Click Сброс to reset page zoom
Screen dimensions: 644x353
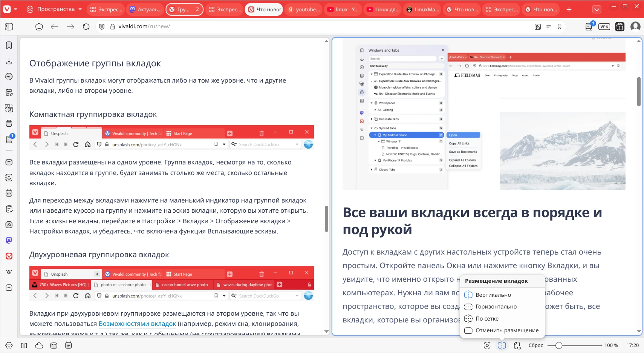click(536, 345)
